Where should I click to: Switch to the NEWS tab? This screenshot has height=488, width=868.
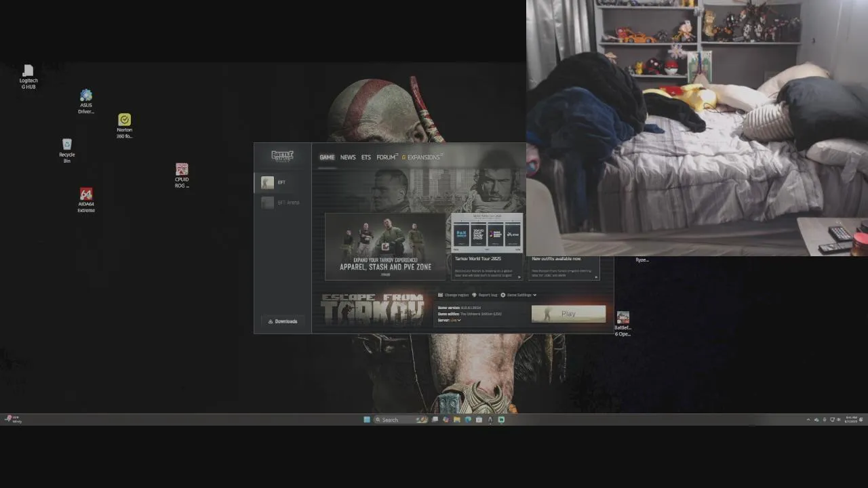click(x=348, y=157)
